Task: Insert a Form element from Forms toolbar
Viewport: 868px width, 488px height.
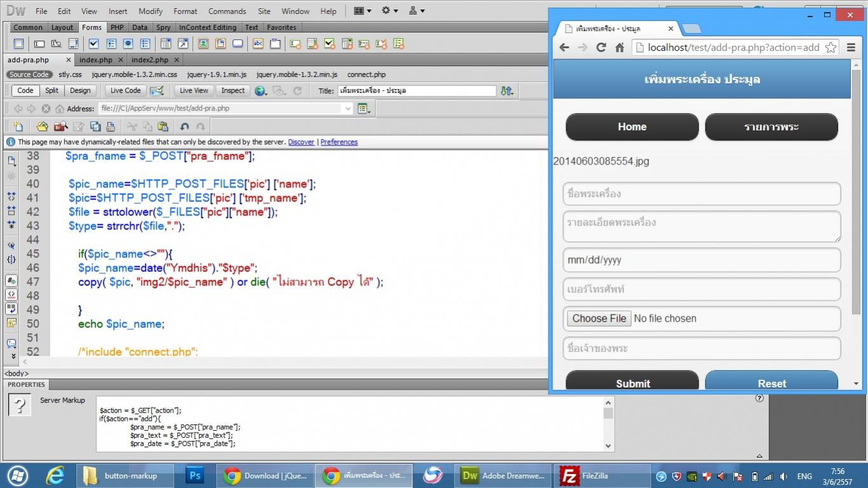Action: pyautogui.click(x=19, y=44)
